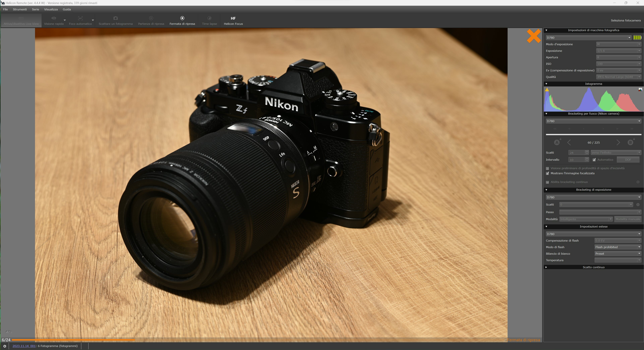This screenshot has width=644, height=350.
Task: Collapse Impostazioni estese panel
Action: tap(546, 227)
